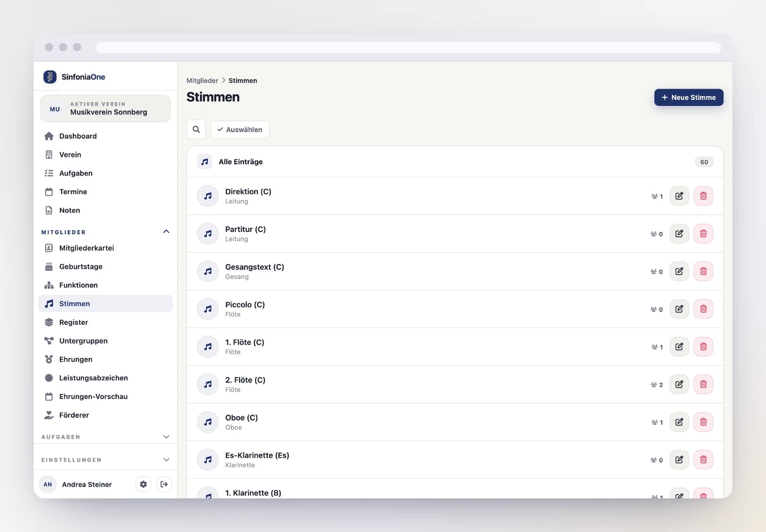The width and height of the screenshot is (766, 532).
Task: Delete the Piccolo (C) entry
Action: click(703, 309)
